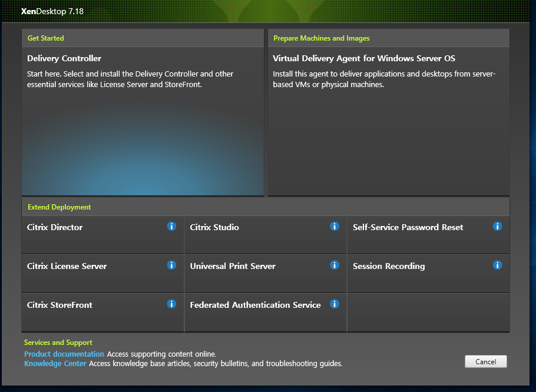
Task: Show info for Federated Authentication Service
Action: tap(335, 304)
